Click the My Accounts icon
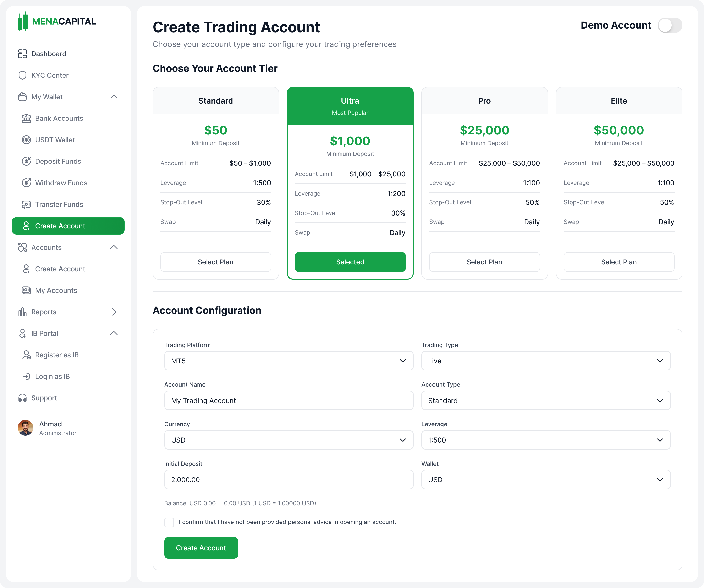Image resolution: width=704 pixels, height=588 pixels. (26, 290)
